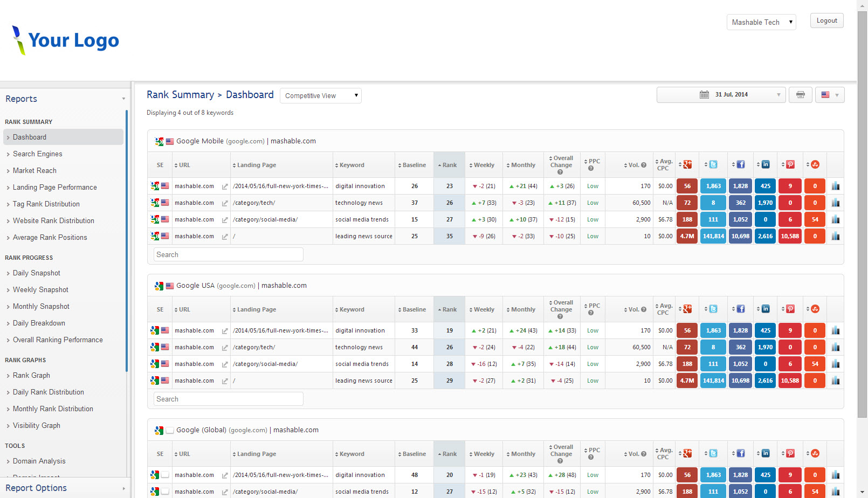The height and width of the screenshot is (498, 868).
Task: Open the Competitive View dropdown
Action: pos(321,96)
